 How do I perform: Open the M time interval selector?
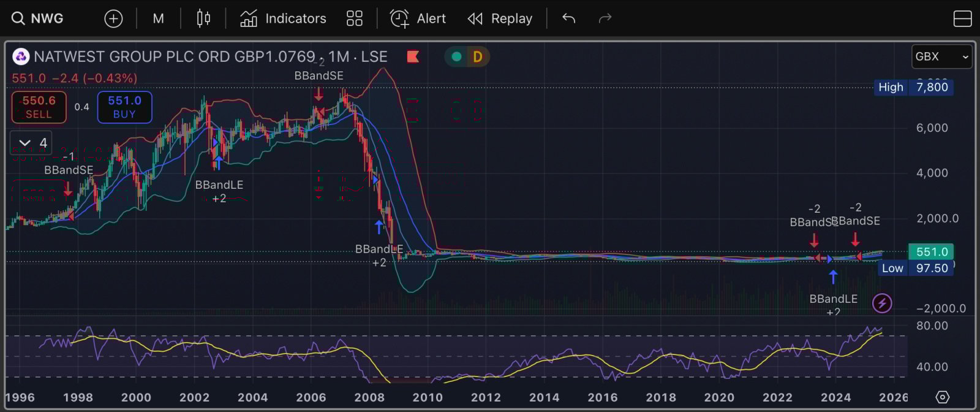(158, 18)
